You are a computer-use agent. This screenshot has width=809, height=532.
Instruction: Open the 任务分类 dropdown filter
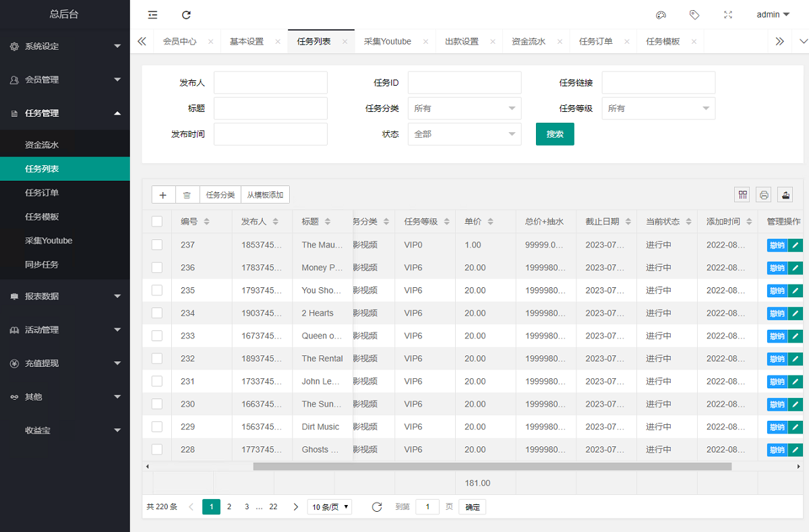pos(464,109)
